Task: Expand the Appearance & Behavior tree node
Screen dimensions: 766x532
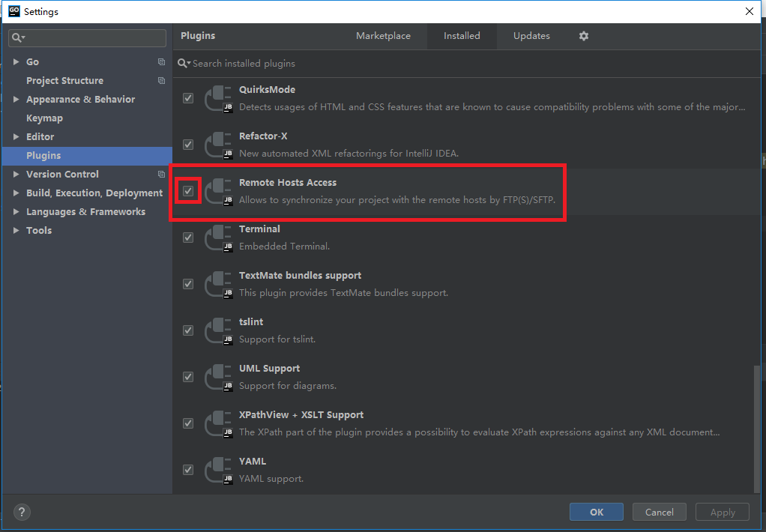Action: tap(16, 100)
